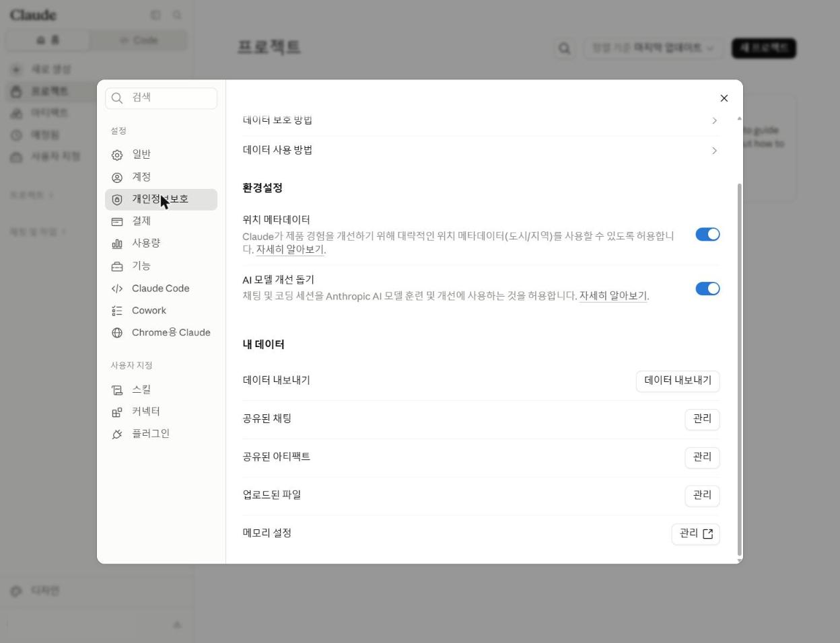Open the 정렬 기준 마지막 업데이트 dropdown
Viewport: 840px width, 643px height.
(653, 48)
